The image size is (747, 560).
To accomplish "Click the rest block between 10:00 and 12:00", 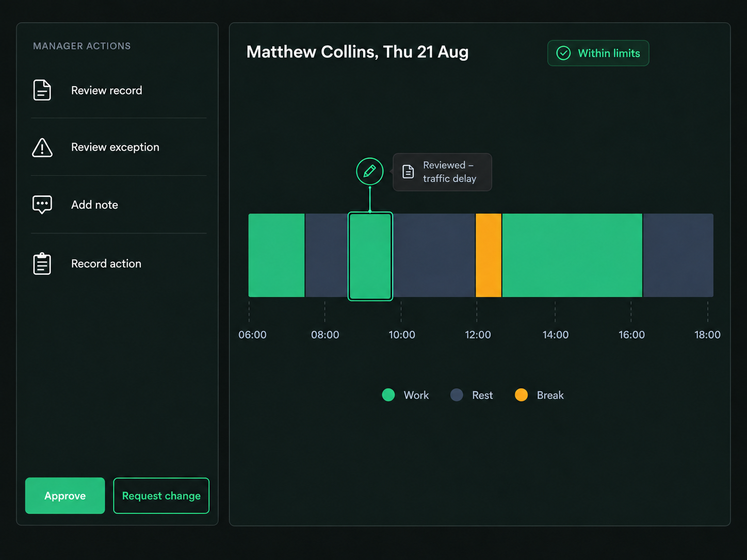I will click(434, 255).
